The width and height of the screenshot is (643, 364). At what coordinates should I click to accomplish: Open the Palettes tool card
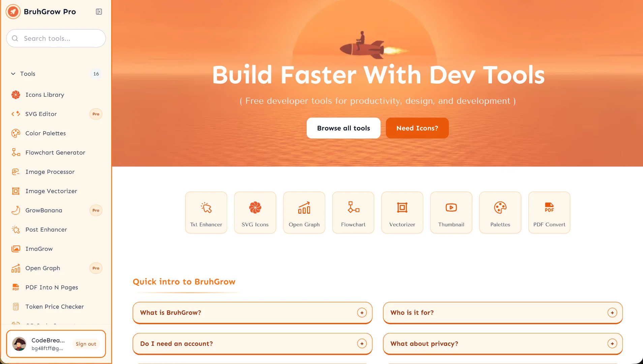click(x=500, y=212)
